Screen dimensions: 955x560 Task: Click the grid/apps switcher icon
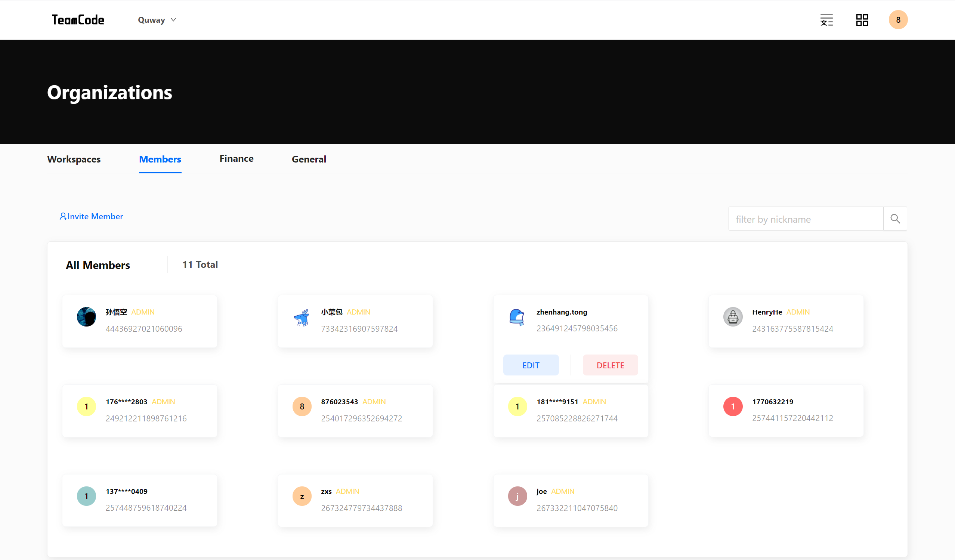point(862,19)
